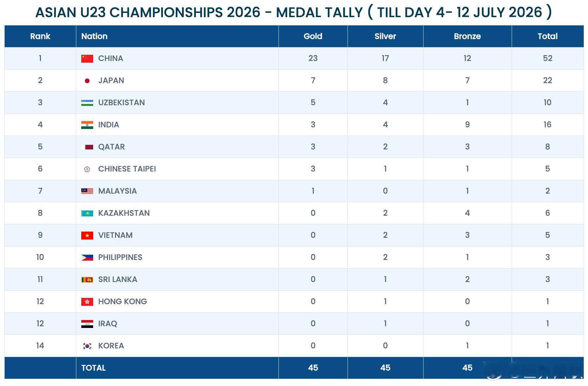This screenshot has width=588, height=386.
Task: Sort by the Silver column header
Action: [385, 36]
